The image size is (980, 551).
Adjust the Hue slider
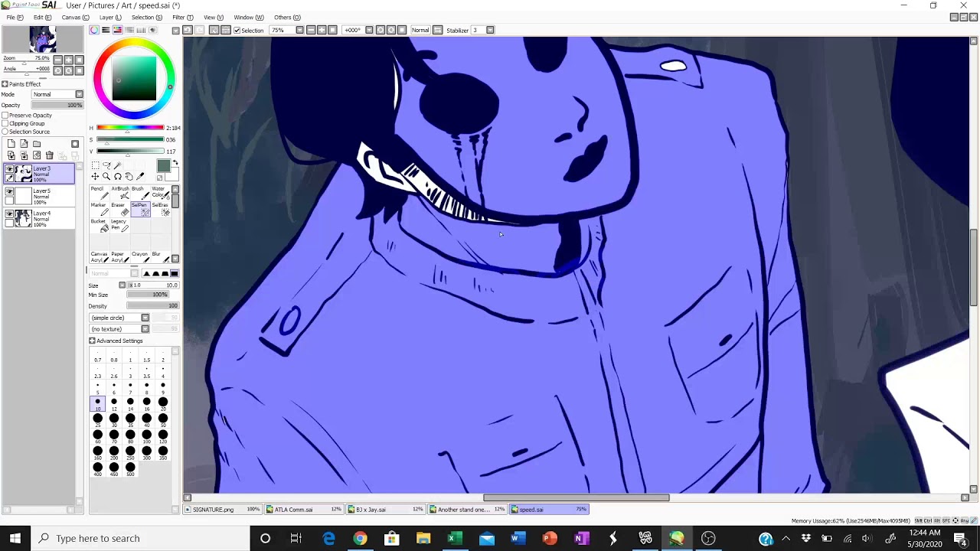[130, 128]
